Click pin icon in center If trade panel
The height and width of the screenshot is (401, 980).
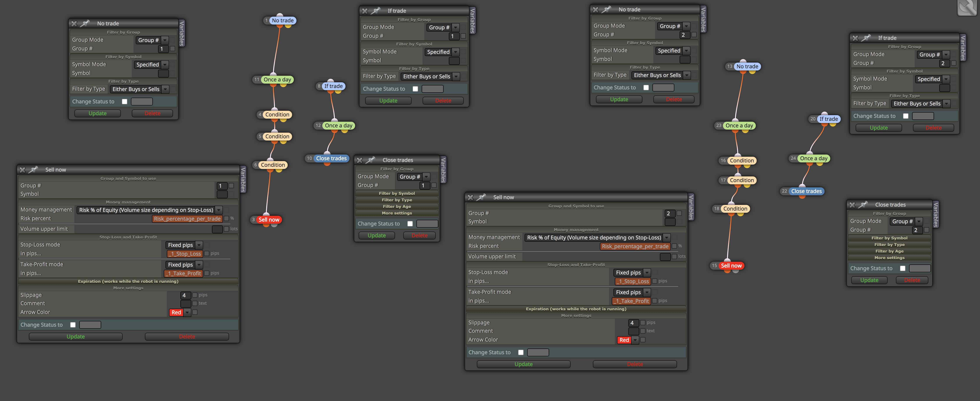click(x=375, y=11)
